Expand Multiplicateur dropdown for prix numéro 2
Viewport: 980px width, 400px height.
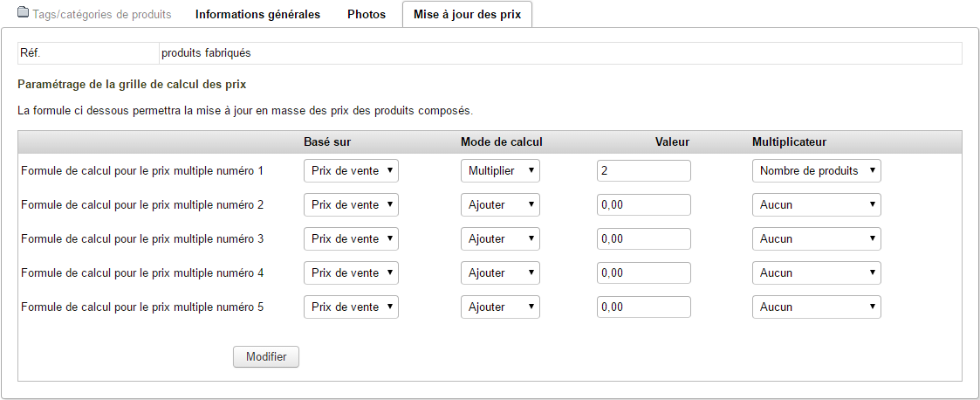(816, 205)
